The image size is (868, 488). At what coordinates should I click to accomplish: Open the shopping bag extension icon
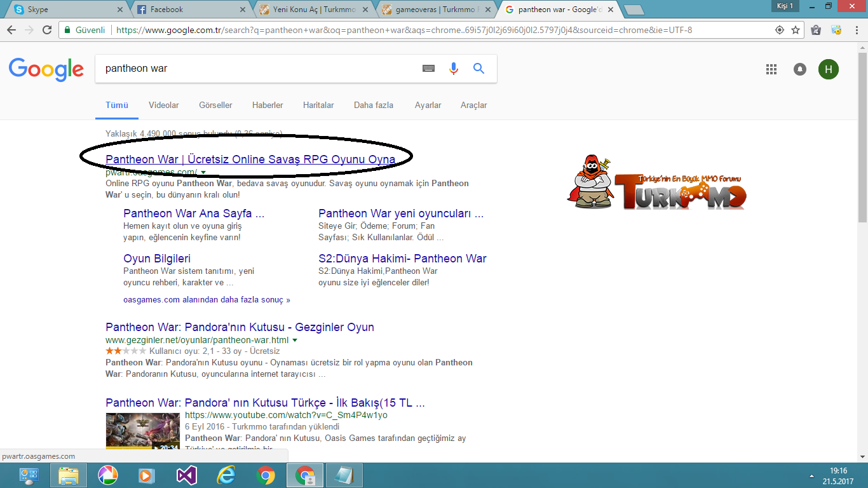pyautogui.click(x=817, y=30)
